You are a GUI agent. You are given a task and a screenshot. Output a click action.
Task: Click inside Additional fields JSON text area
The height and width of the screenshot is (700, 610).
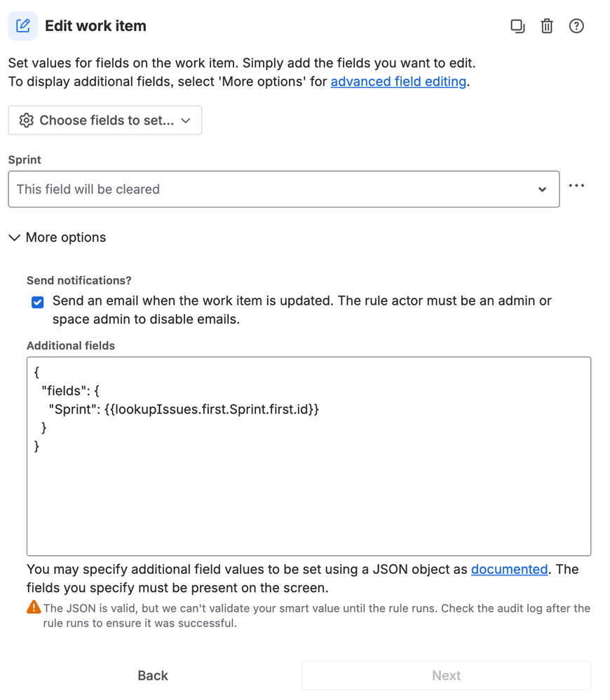point(309,490)
